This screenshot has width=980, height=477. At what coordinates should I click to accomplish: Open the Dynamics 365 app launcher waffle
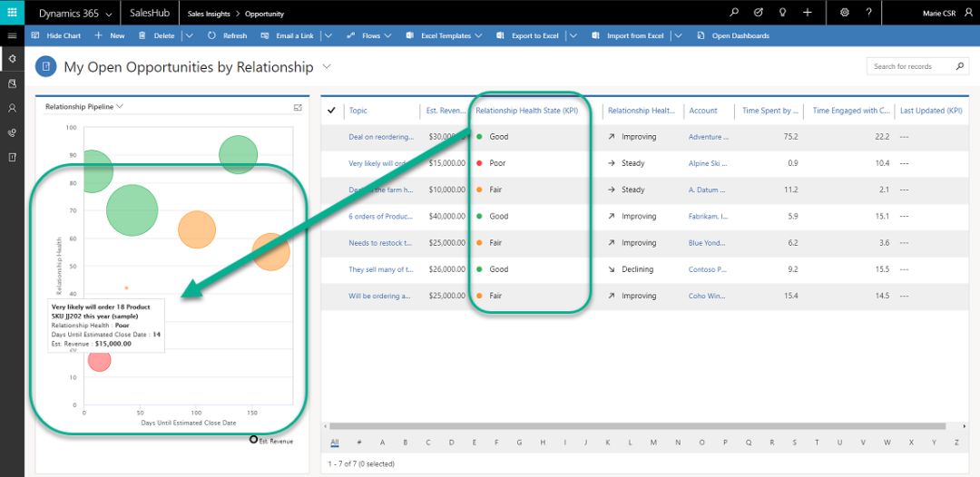pos(12,13)
